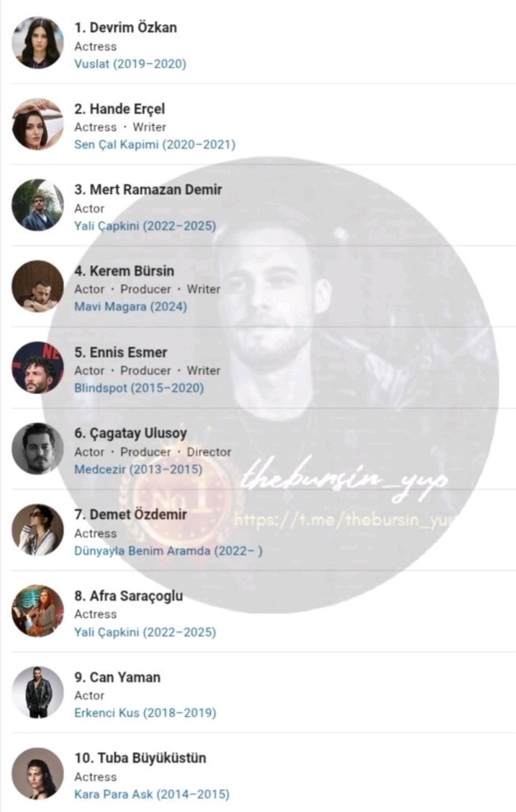The width and height of the screenshot is (516, 812).
Task: Select Demet Özdemir's avatar
Action: pyautogui.click(x=37, y=530)
